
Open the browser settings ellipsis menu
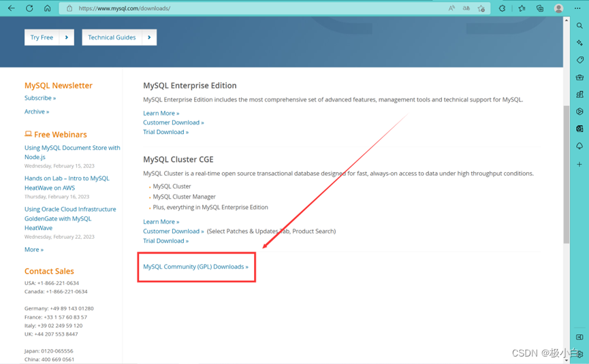pyautogui.click(x=577, y=8)
